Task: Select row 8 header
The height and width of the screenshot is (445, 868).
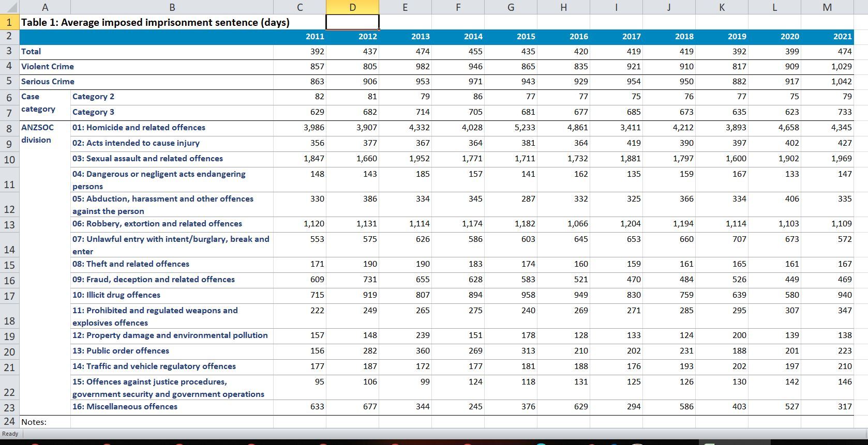Action: 9,129
